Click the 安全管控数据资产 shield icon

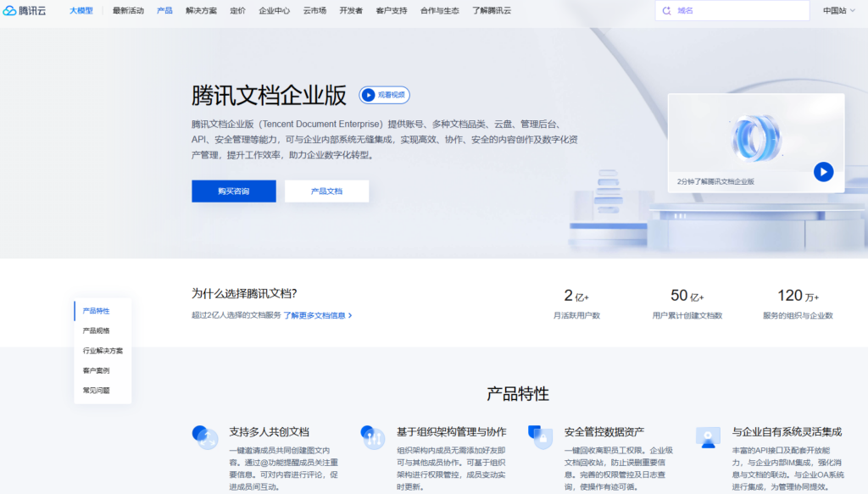click(x=540, y=437)
